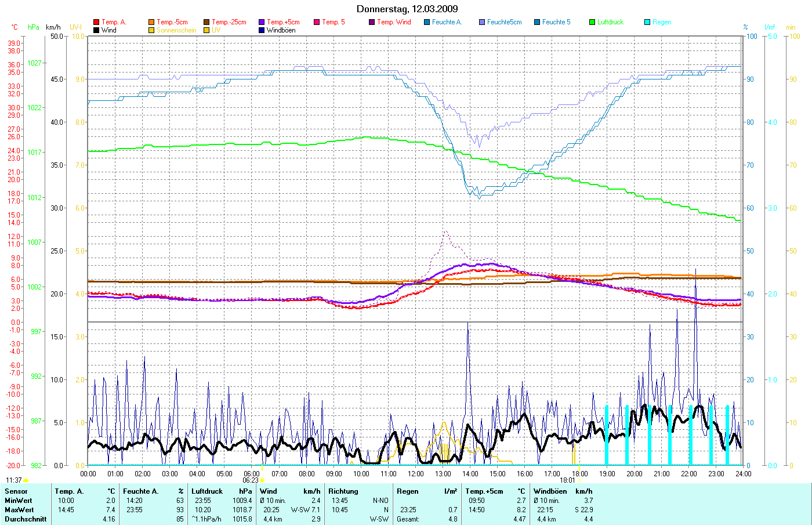Viewport: 812px width, 525px height.
Task: Click the Luftdruck header in the statistics table
Action: 207,491
